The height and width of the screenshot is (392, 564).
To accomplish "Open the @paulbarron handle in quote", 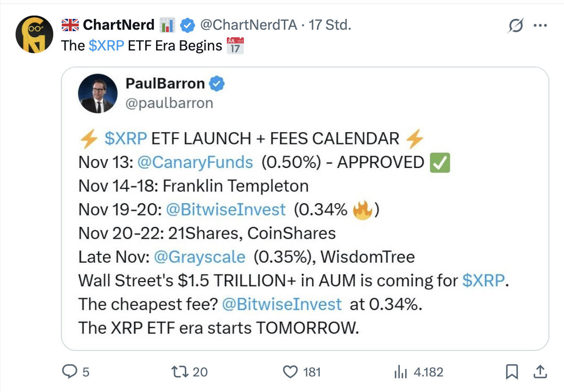I will [169, 102].
